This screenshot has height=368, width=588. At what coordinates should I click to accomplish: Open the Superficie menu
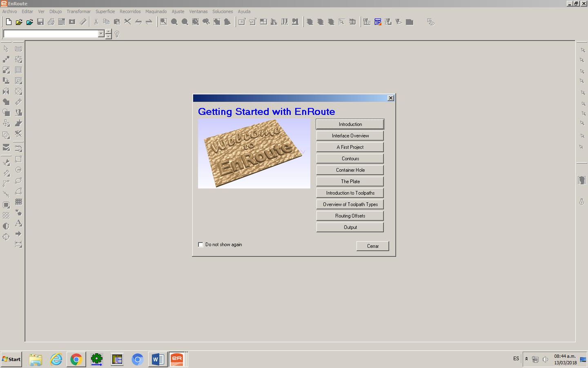105,11
